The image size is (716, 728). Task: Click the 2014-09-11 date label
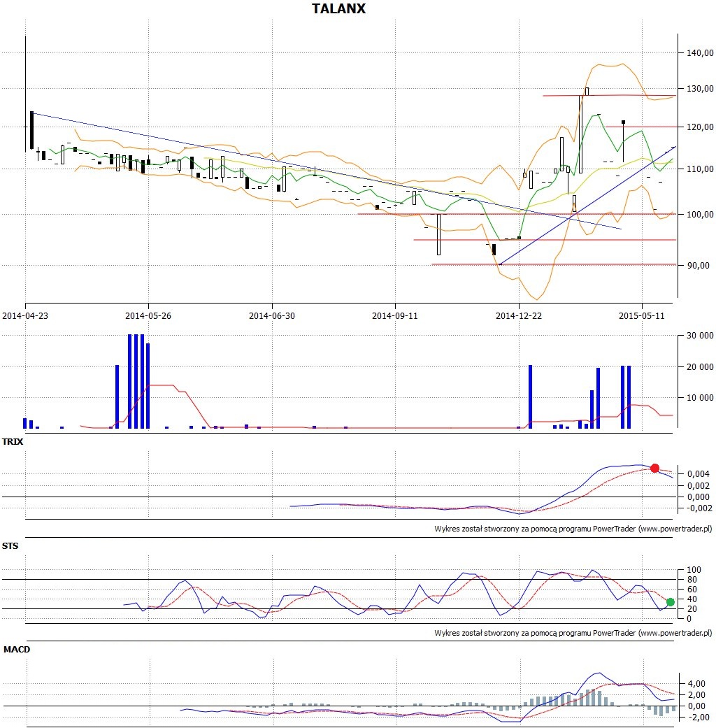pyautogui.click(x=394, y=315)
